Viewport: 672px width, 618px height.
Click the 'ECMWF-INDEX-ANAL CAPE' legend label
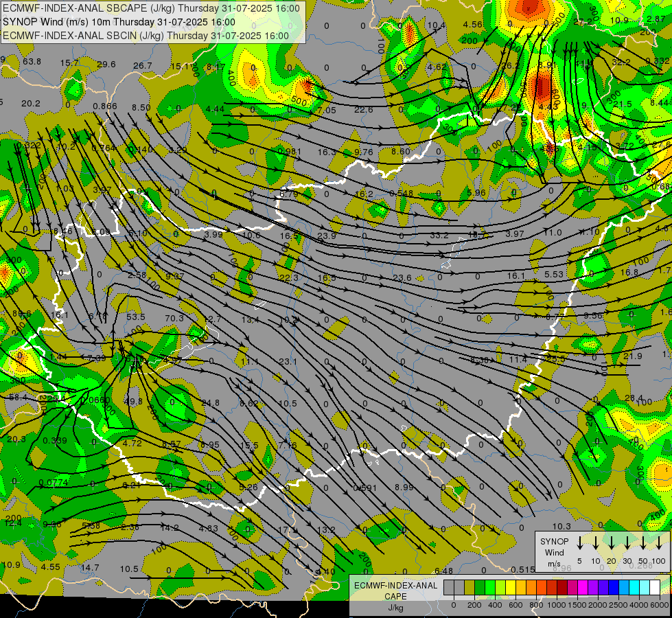tap(395, 591)
